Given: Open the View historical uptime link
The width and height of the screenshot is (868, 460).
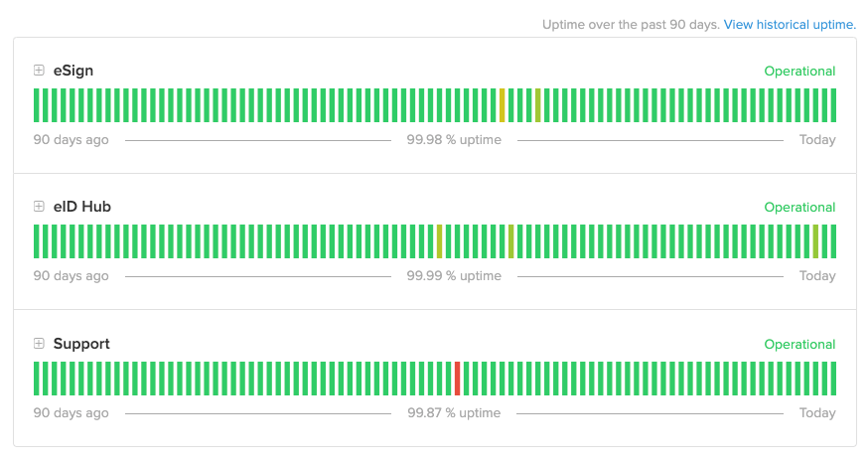Looking at the screenshot, I should (790, 24).
